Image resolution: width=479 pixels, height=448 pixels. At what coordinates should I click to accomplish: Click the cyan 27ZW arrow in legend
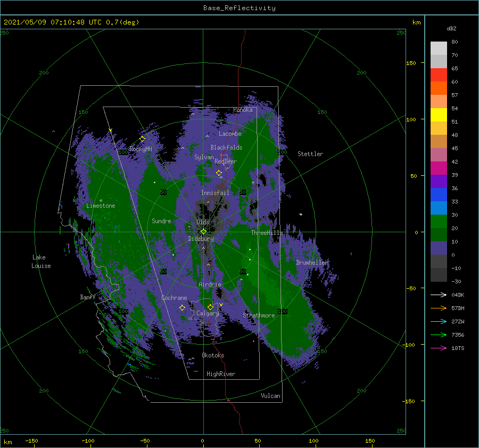pos(439,321)
